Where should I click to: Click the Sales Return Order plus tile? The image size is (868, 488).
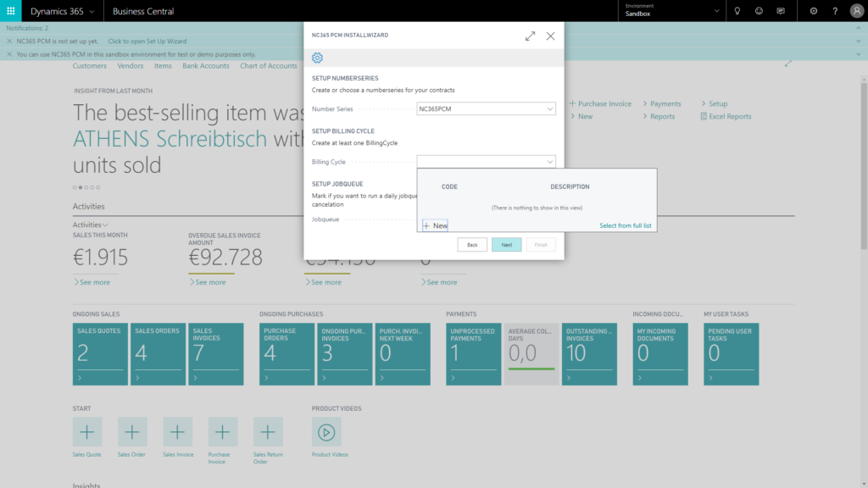pos(268,431)
